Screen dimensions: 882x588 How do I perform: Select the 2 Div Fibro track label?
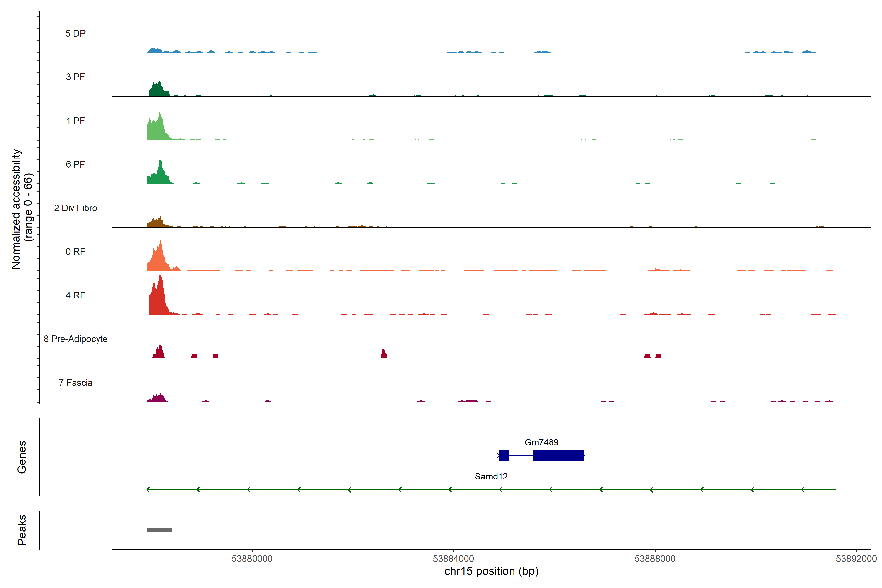coord(75,208)
